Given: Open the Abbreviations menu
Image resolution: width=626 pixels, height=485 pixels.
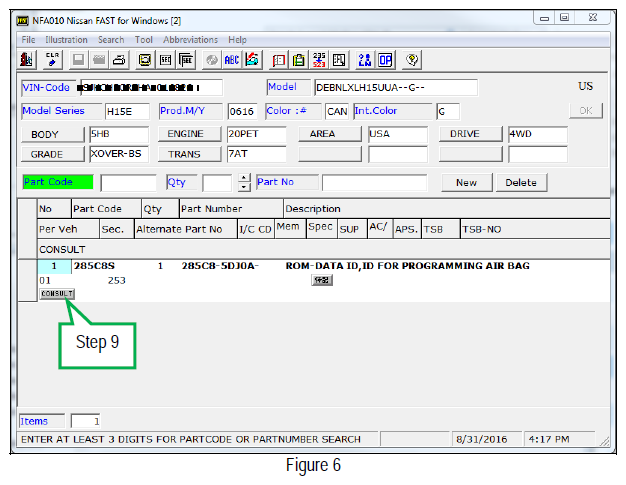Looking at the screenshot, I should click(190, 40).
